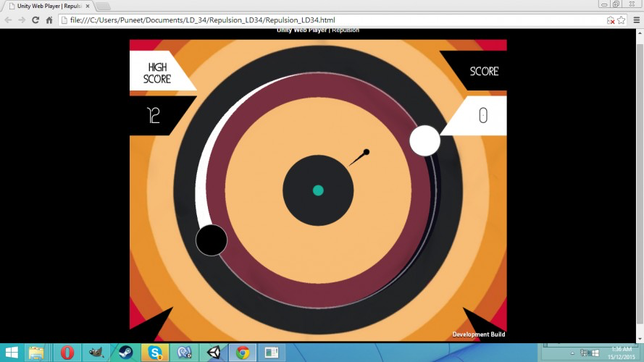Bookmark this page with the star
Image resolution: width=644 pixels, height=362 pixels.
[x=622, y=20]
